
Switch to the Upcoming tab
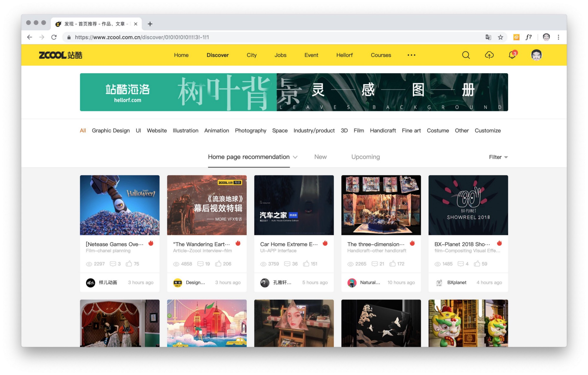pyautogui.click(x=365, y=157)
